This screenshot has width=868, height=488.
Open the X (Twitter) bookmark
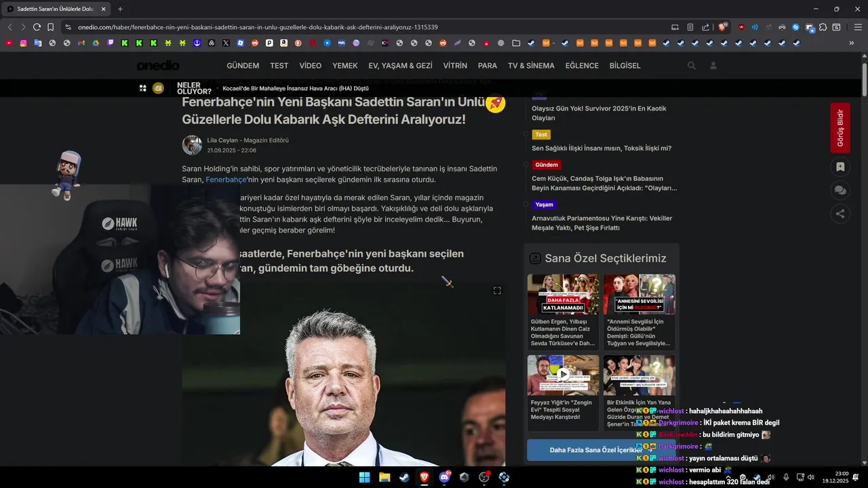click(226, 43)
